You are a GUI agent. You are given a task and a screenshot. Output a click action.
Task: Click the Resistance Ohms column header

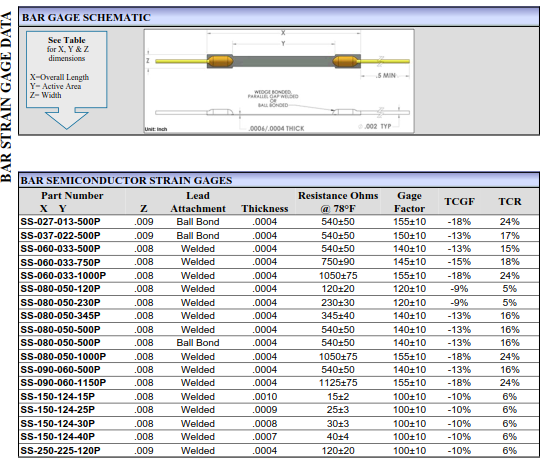coord(338,202)
